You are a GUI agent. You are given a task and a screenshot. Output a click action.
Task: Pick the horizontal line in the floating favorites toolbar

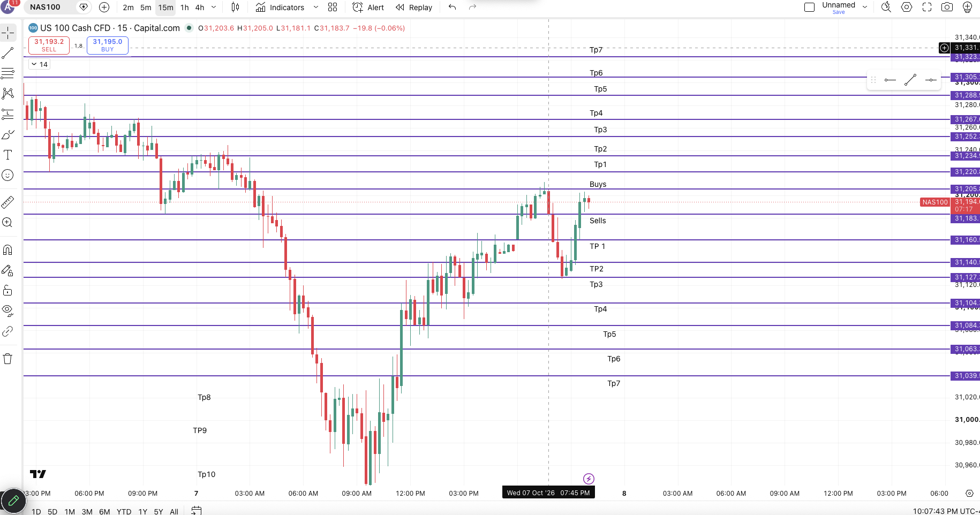931,80
